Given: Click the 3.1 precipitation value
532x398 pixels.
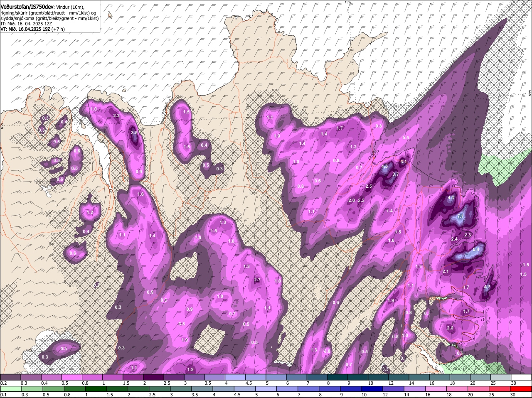Looking at the screenshot, I should (404, 162).
